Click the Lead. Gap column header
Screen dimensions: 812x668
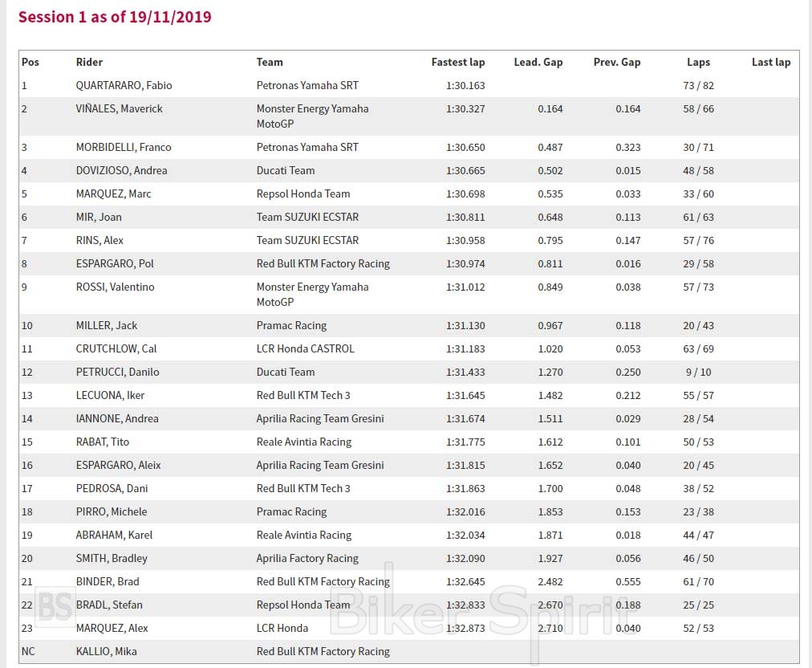coord(538,62)
